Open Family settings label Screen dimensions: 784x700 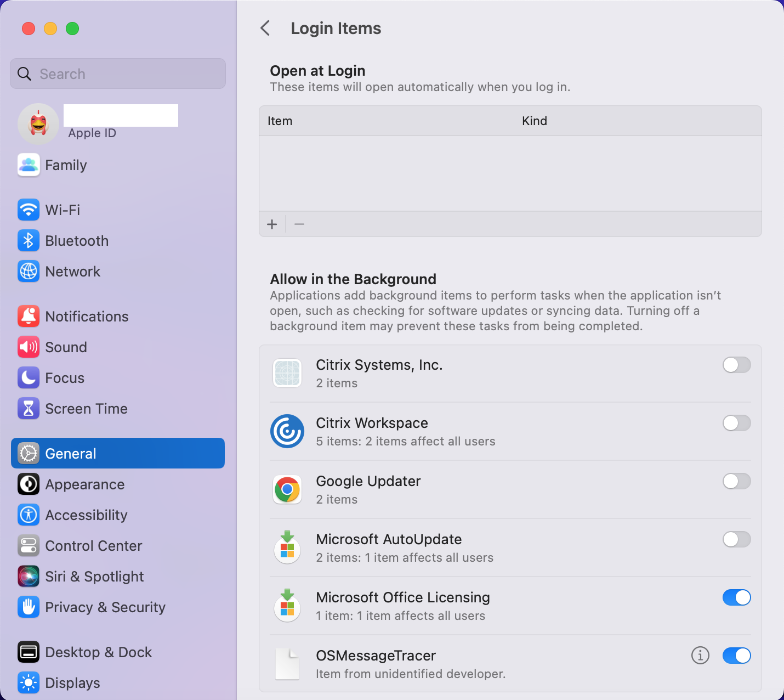[66, 165]
